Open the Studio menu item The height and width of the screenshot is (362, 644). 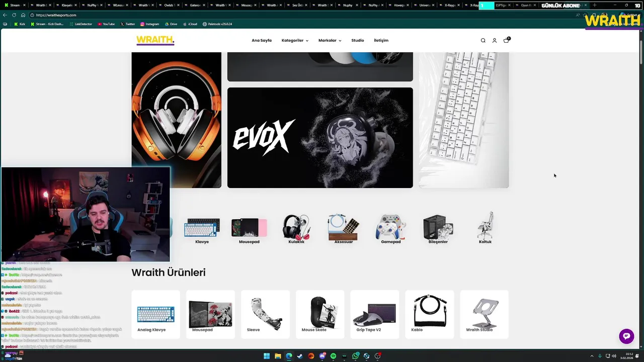tap(358, 41)
